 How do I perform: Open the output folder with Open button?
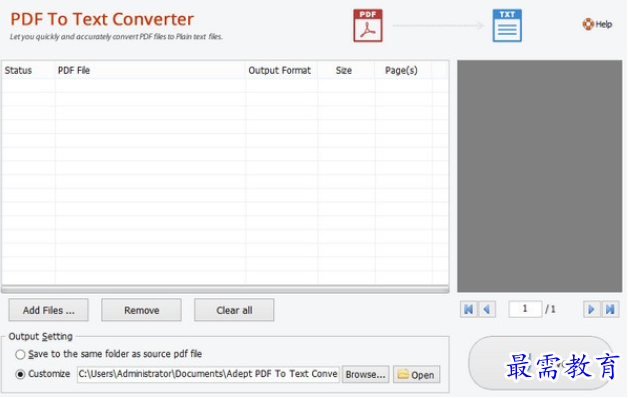(417, 374)
